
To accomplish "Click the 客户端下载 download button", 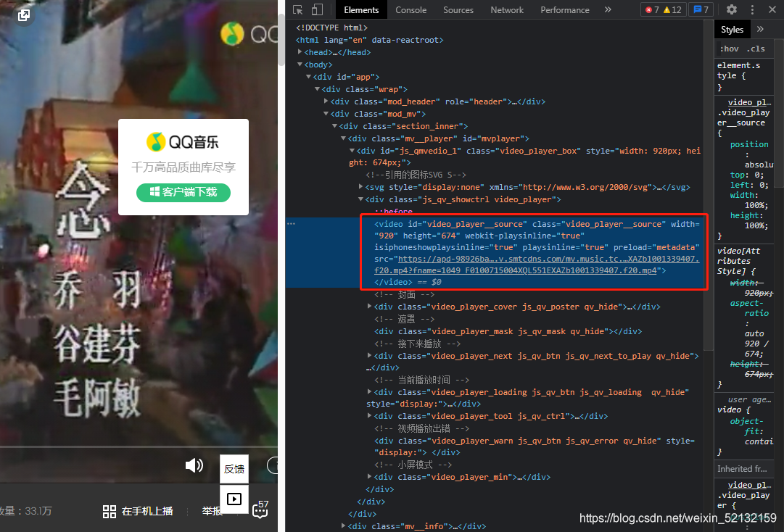I will tap(183, 192).
